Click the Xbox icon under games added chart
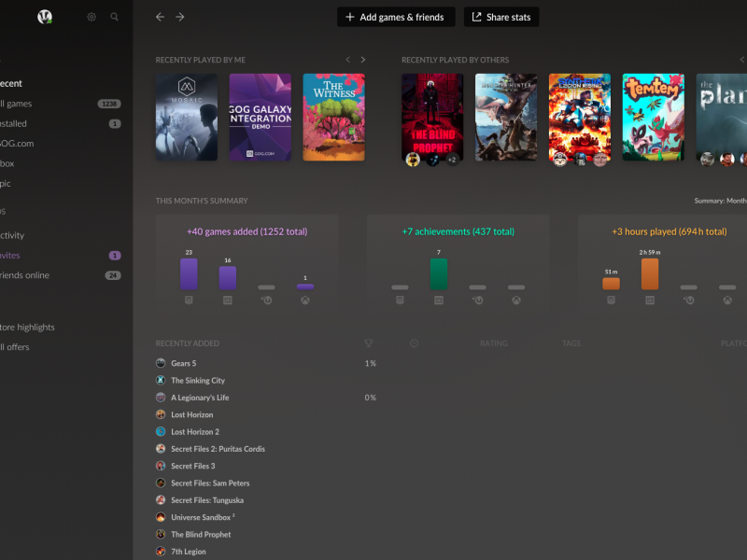This screenshot has height=560, width=747. tap(305, 301)
